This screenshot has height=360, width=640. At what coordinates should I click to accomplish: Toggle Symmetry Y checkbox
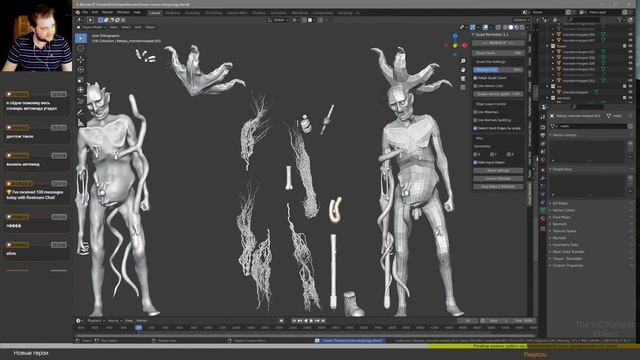tap(492, 154)
